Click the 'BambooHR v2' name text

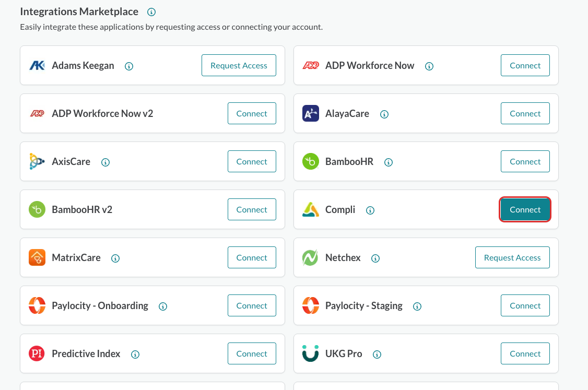coord(82,209)
